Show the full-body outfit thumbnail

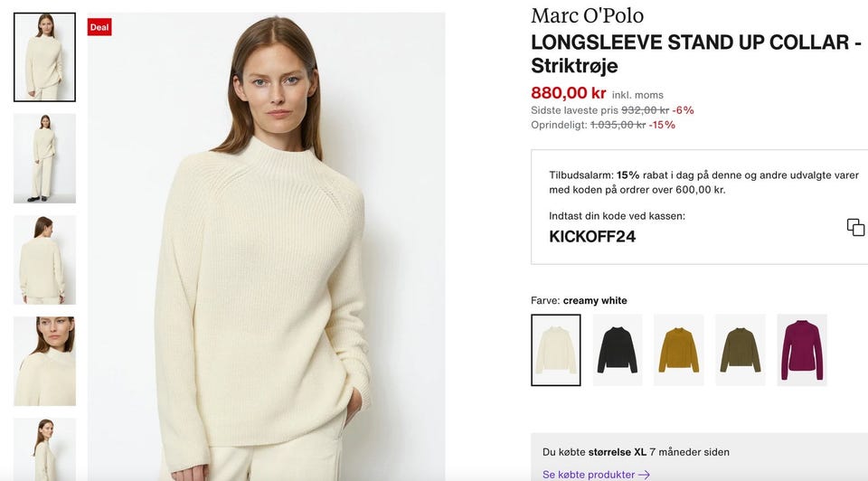click(44, 158)
